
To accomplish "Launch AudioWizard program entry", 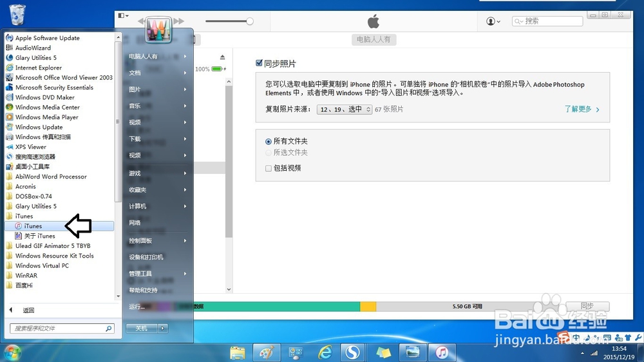I will coord(28,48).
